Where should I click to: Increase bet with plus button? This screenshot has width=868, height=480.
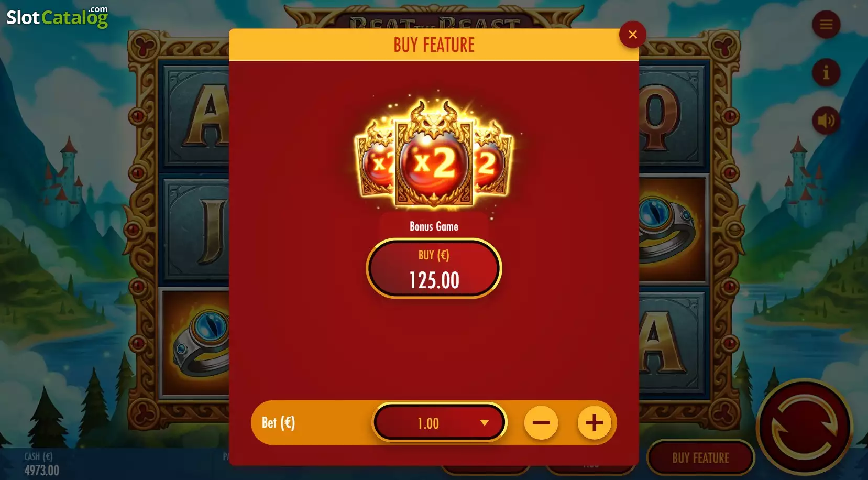coord(594,423)
